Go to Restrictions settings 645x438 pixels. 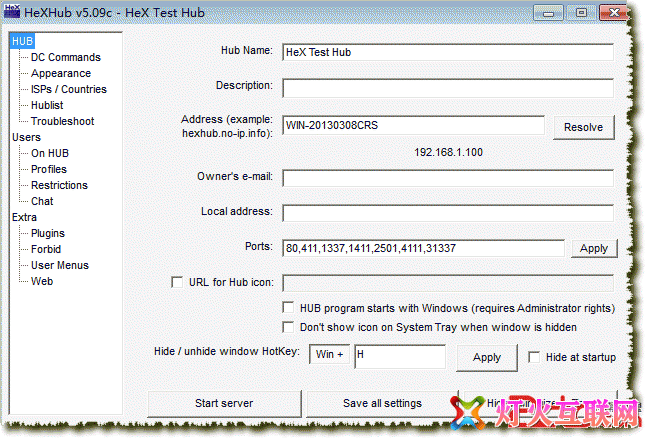pyautogui.click(x=59, y=185)
